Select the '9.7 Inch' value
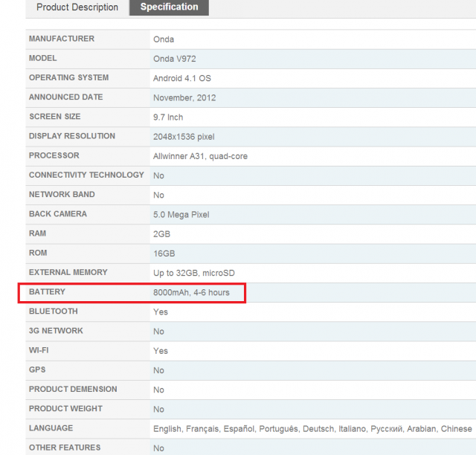The height and width of the screenshot is (455, 476). pos(168,117)
